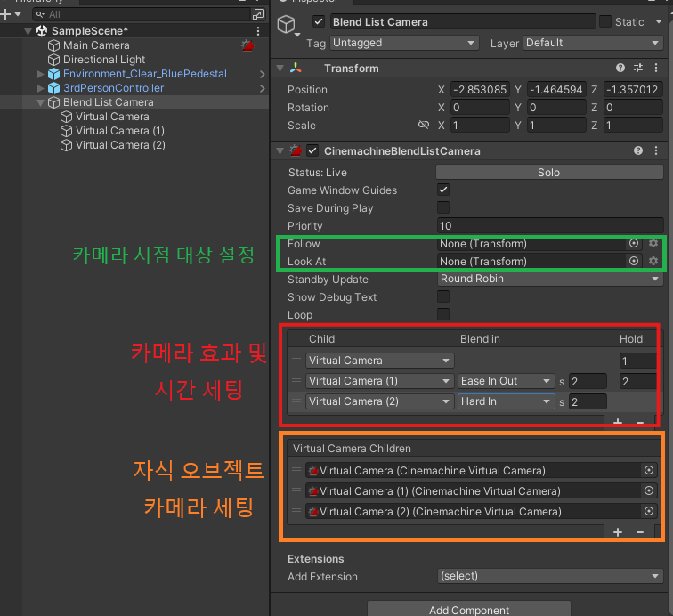
Task: Open gear settings for Follow field
Action: point(653,243)
